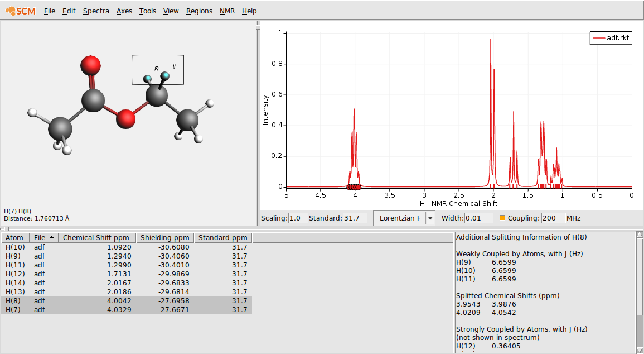Select the H(14) atom row
The height and width of the screenshot is (354, 644).
pos(127,283)
